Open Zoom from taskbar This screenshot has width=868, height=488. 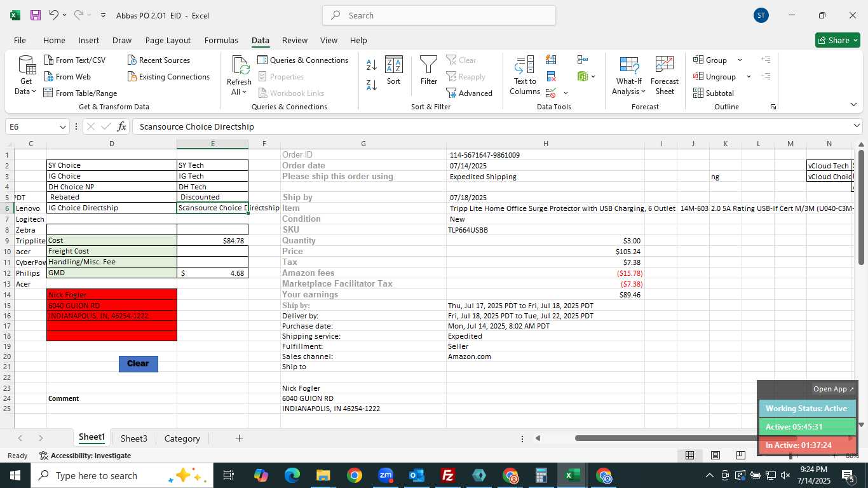[x=385, y=475]
